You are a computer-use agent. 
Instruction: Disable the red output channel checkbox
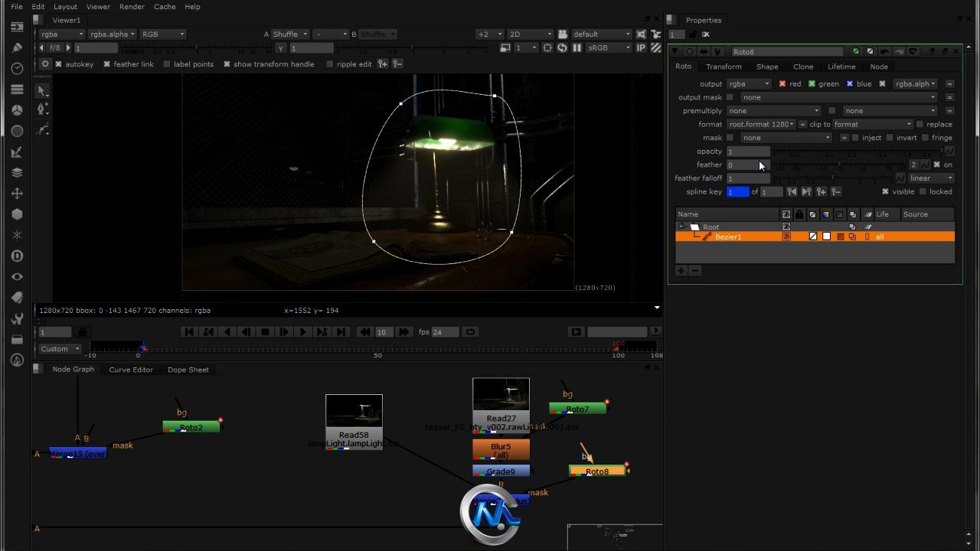[x=782, y=84]
